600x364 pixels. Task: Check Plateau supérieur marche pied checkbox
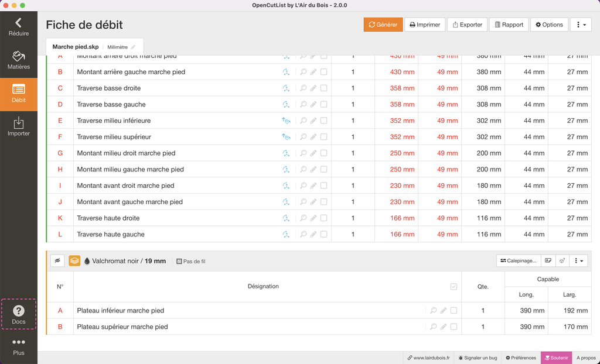454,327
